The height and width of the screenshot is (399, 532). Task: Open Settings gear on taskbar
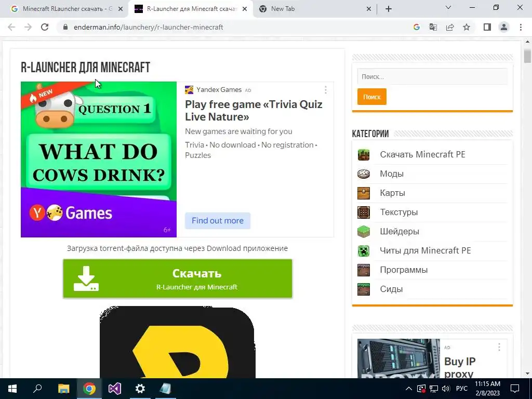click(x=140, y=389)
